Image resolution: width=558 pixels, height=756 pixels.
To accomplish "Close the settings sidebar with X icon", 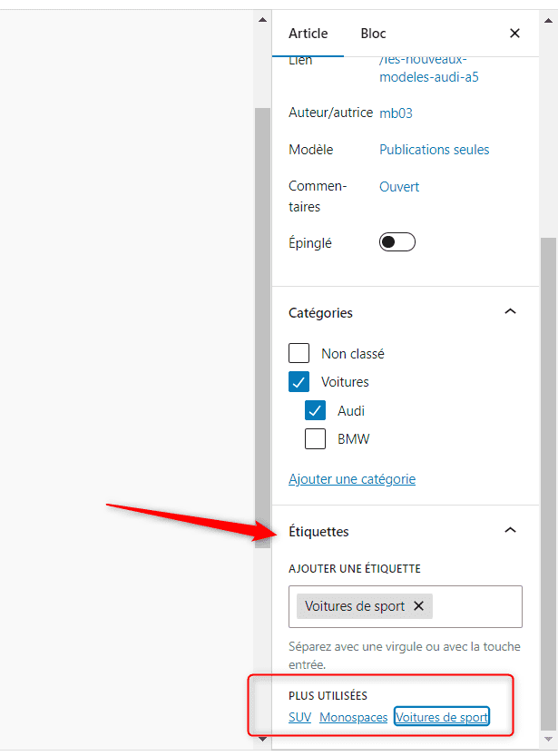I will [514, 34].
